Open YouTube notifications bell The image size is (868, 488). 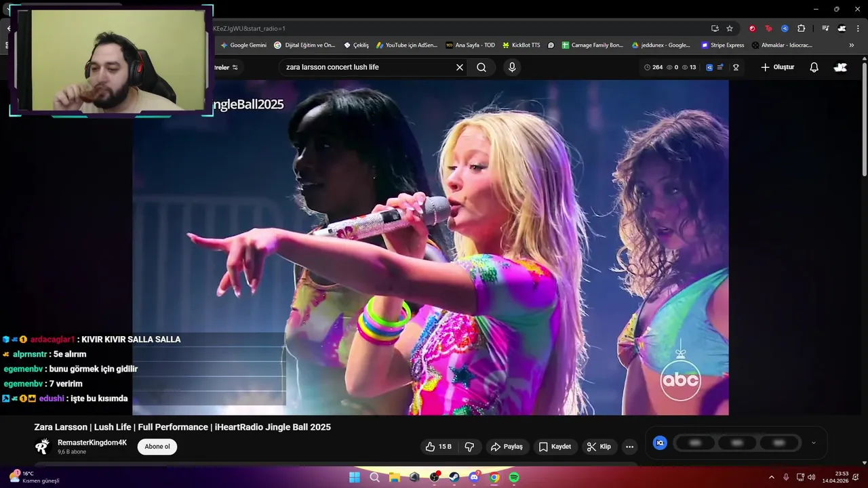(x=814, y=67)
